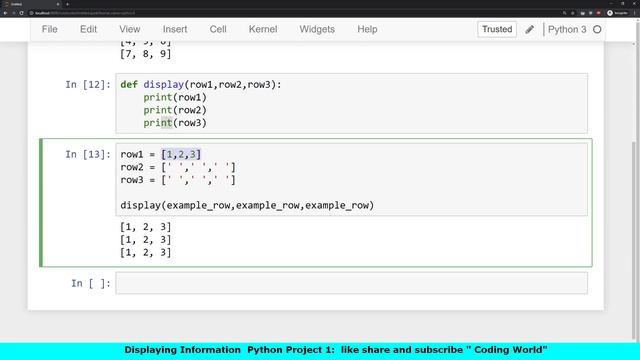Click the [7, 8, 9] output line
Image resolution: width=640 pixels, height=360 pixels.
pos(145,53)
